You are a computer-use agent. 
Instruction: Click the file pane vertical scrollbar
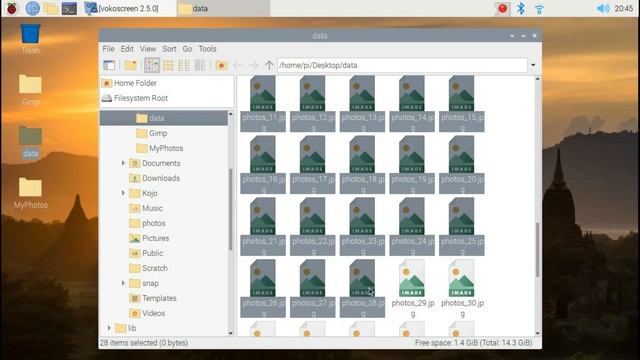click(x=537, y=249)
